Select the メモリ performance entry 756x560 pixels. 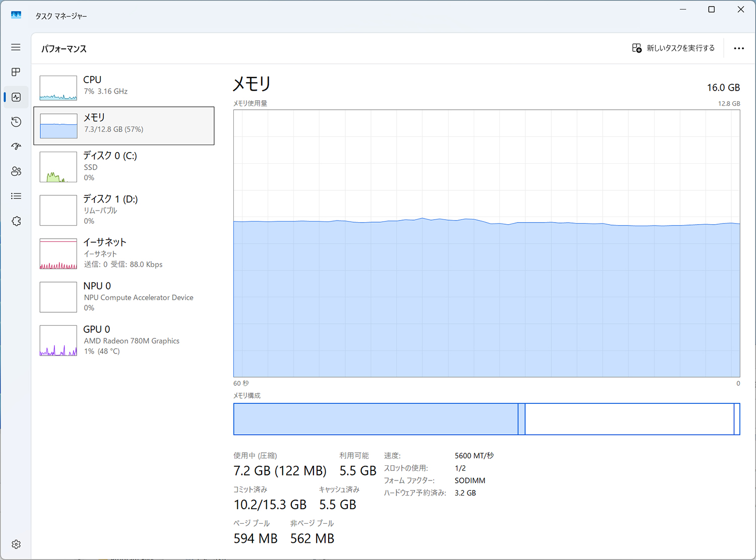click(123, 125)
